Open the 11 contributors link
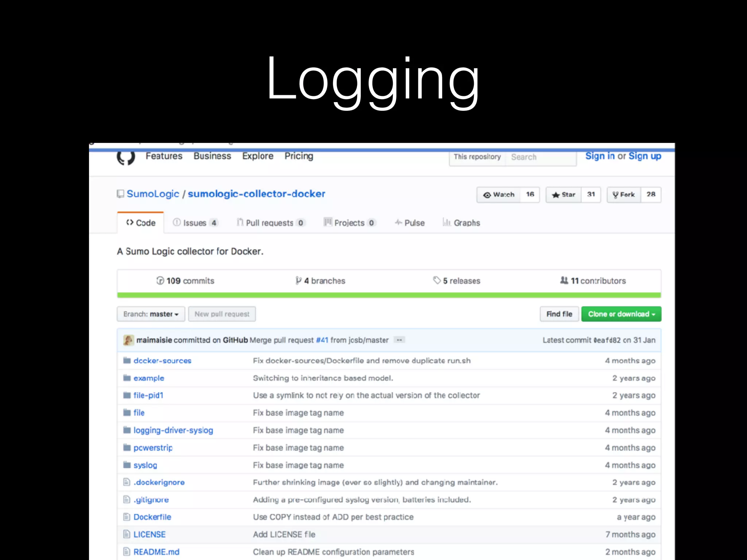Viewport: 747px width, 560px height. 593,281
